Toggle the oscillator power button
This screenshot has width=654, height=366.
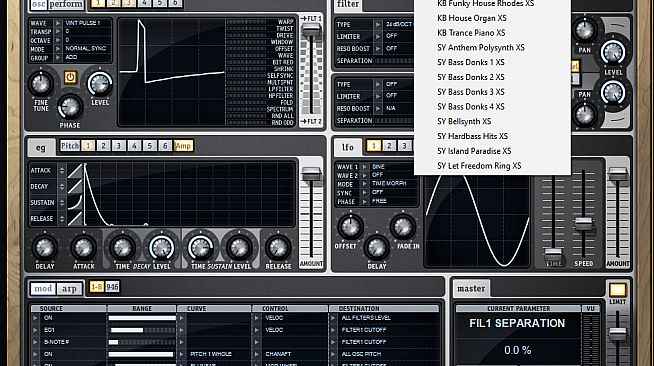point(70,77)
